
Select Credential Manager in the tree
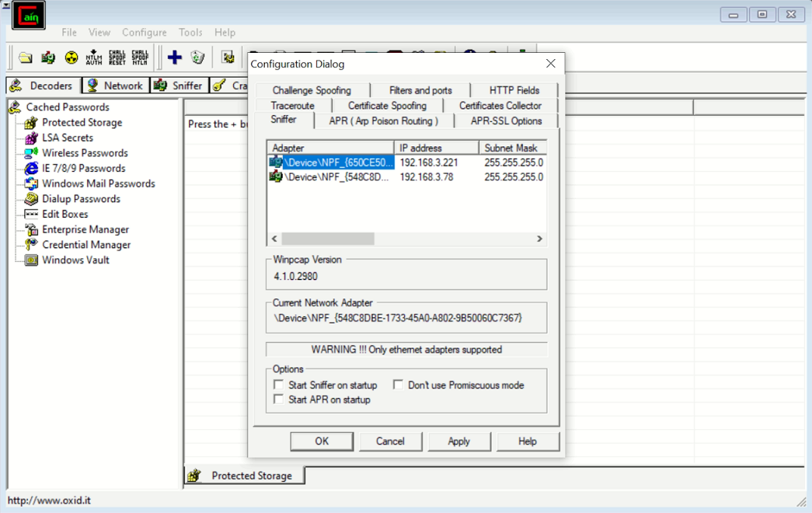(x=86, y=245)
